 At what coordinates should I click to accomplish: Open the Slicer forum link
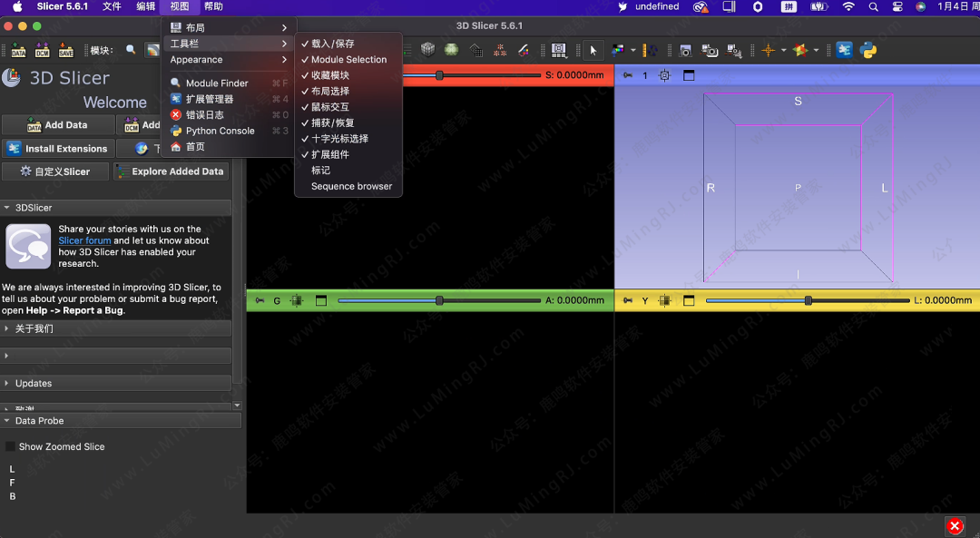84,240
